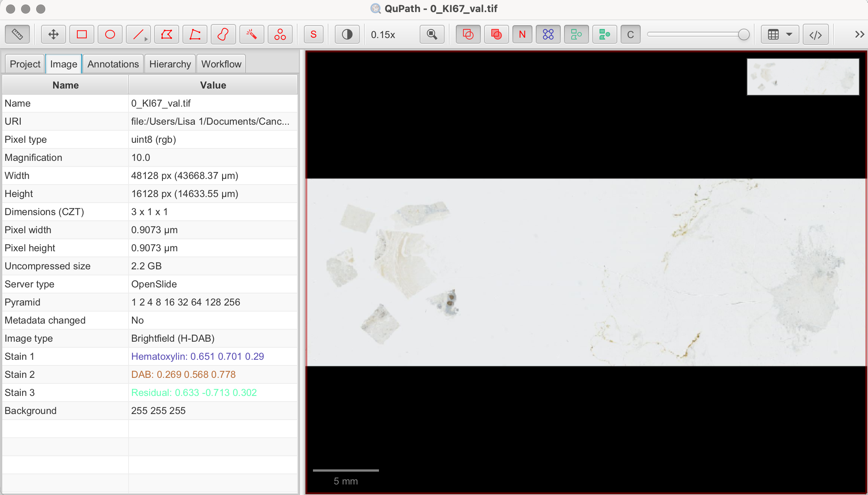868x495 pixels.
Task: Click the Zoom to fit magnifier
Action: click(432, 35)
